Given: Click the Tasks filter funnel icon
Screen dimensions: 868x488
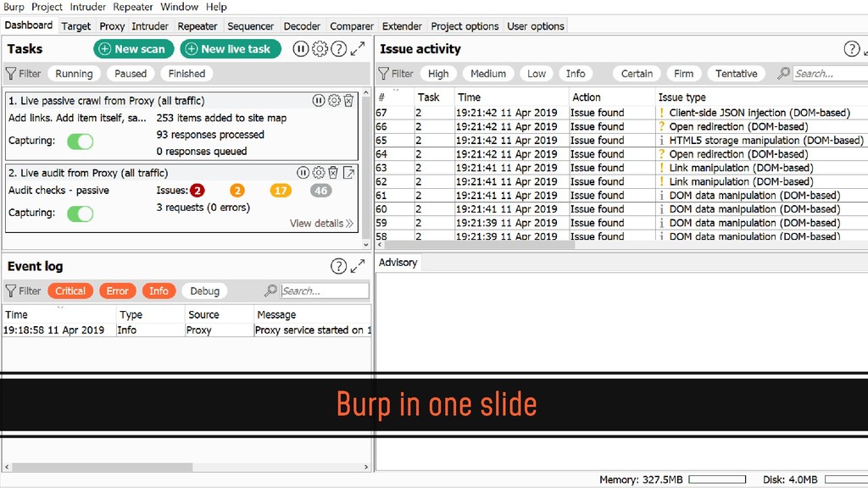Looking at the screenshot, I should point(10,74).
